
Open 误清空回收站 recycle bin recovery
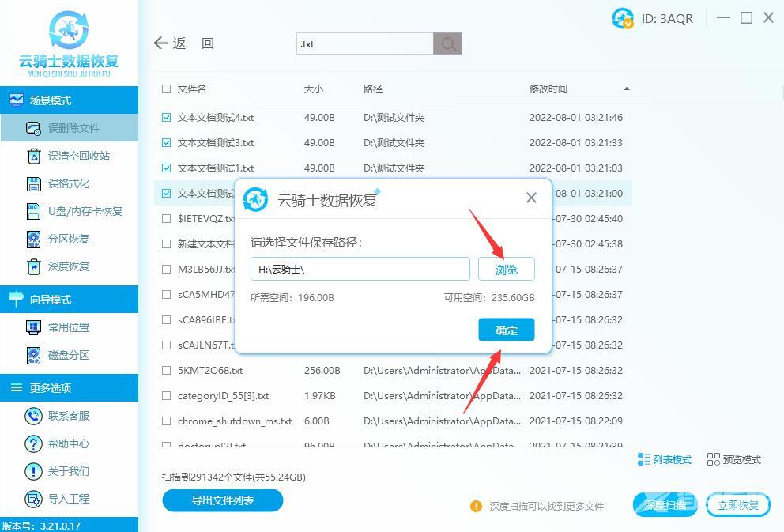point(69,156)
